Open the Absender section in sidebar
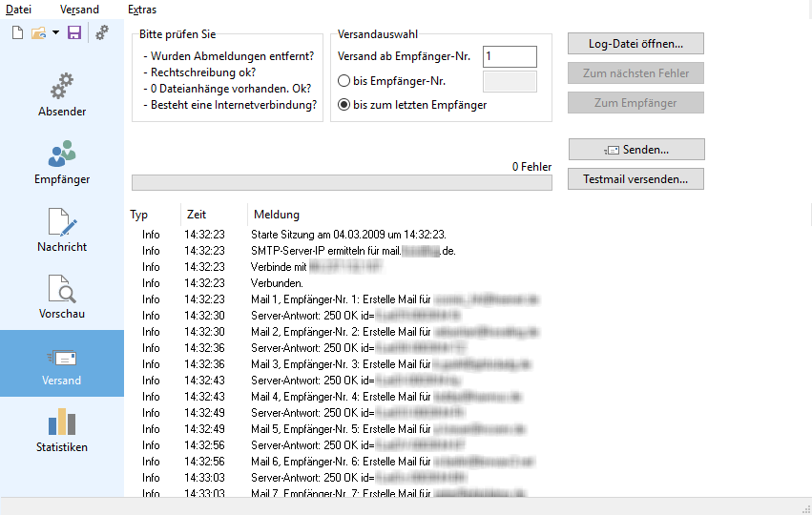The image size is (812, 515). click(x=62, y=95)
